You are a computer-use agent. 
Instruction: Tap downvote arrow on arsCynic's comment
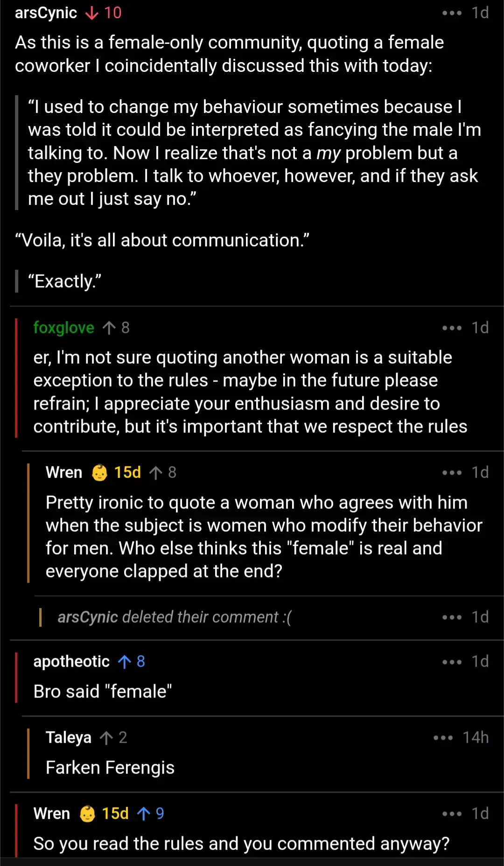92,13
